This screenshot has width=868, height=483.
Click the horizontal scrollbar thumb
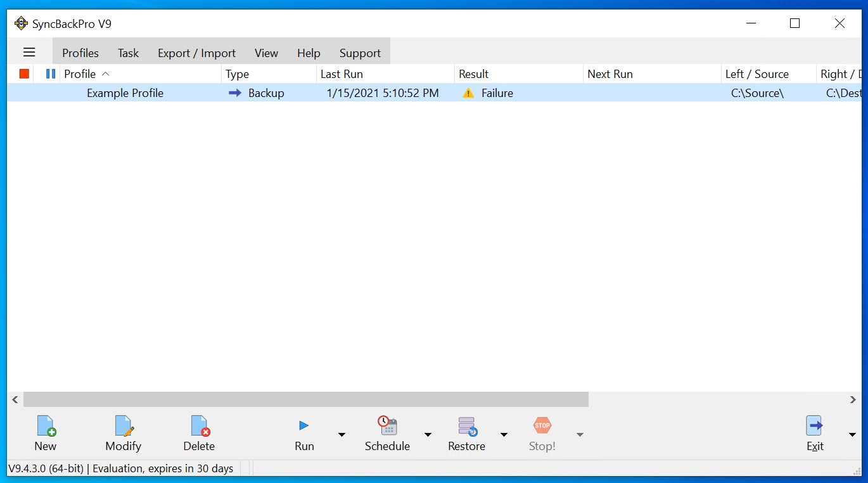(306, 399)
